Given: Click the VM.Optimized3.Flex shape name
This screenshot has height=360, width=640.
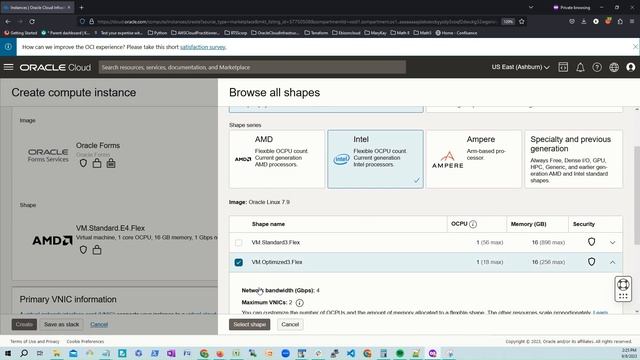Looking at the screenshot, I should (277, 262).
